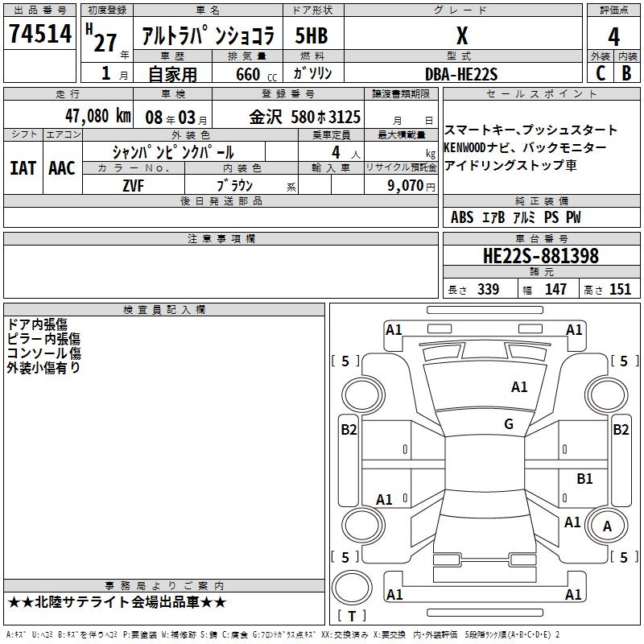This screenshot has width=644, height=644.
Task: Select ABS in genuine equipment
Action: click(462, 217)
